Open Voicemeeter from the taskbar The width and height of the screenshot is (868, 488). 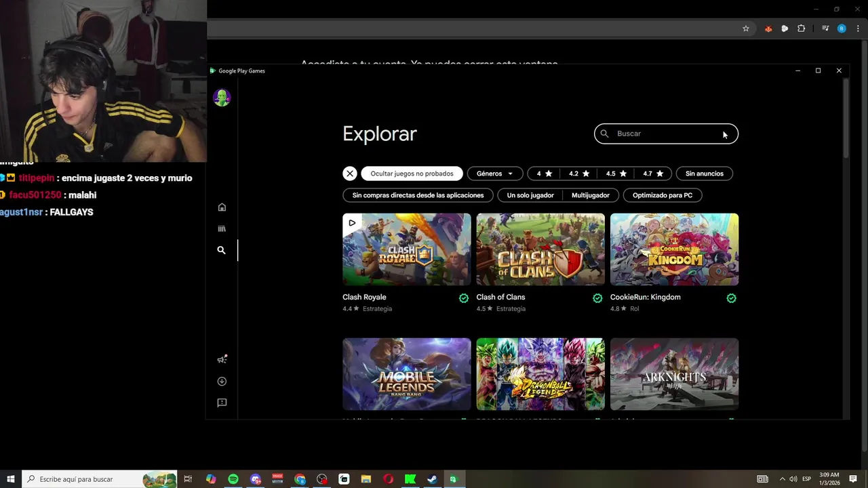277,479
